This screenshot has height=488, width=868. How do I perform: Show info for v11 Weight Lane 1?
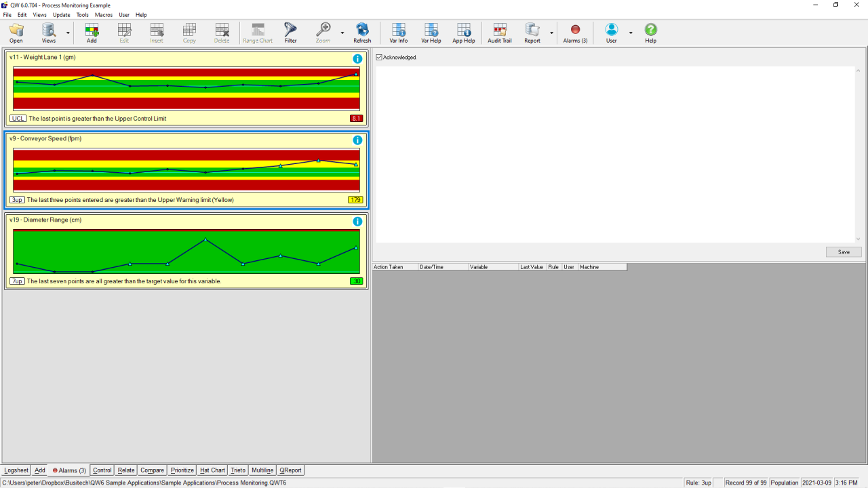357,59
